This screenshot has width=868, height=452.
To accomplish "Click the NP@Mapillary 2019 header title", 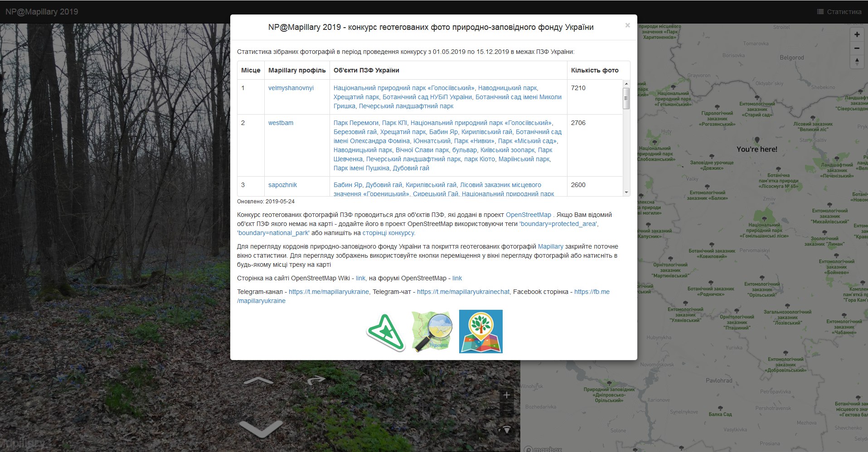I will [x=42, y=12].
